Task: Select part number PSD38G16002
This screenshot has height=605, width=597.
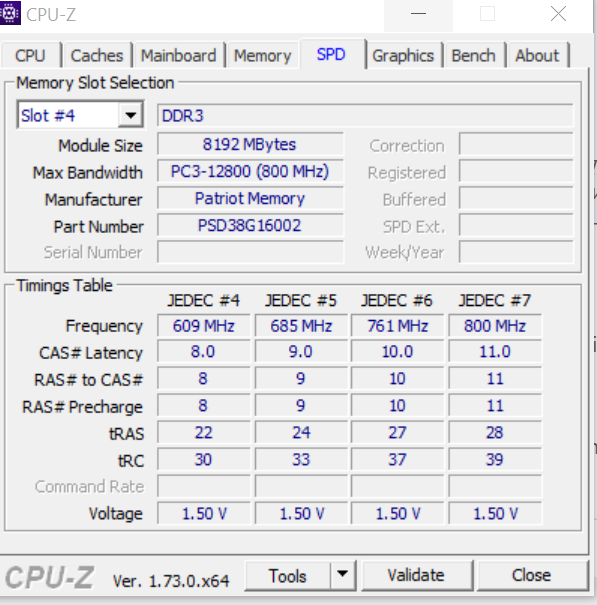Action: click(x=250, y=225)
